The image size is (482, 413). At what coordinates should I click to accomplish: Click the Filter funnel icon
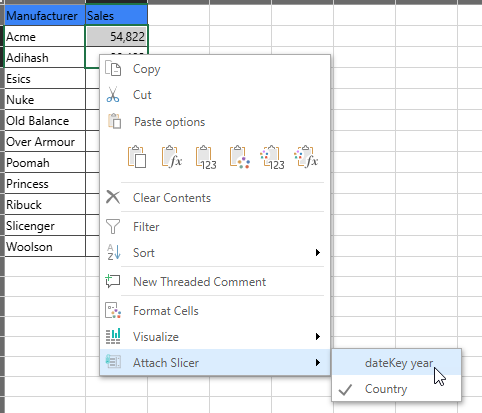click(x=113, y=227)
